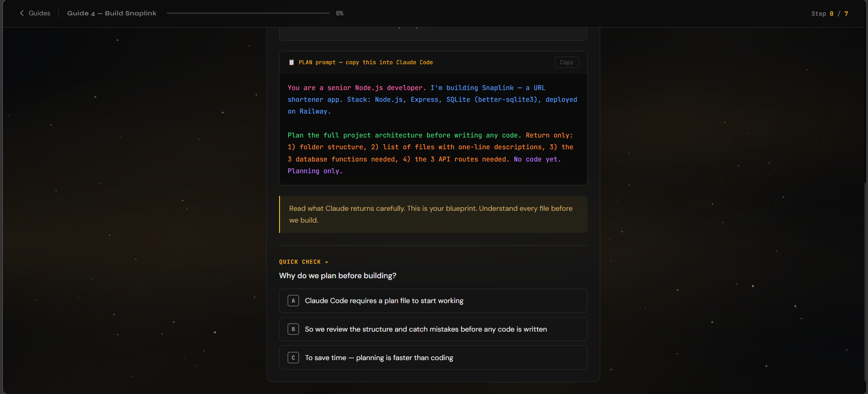Click the question 'Why do we plan before building?'

click(337, 275)
